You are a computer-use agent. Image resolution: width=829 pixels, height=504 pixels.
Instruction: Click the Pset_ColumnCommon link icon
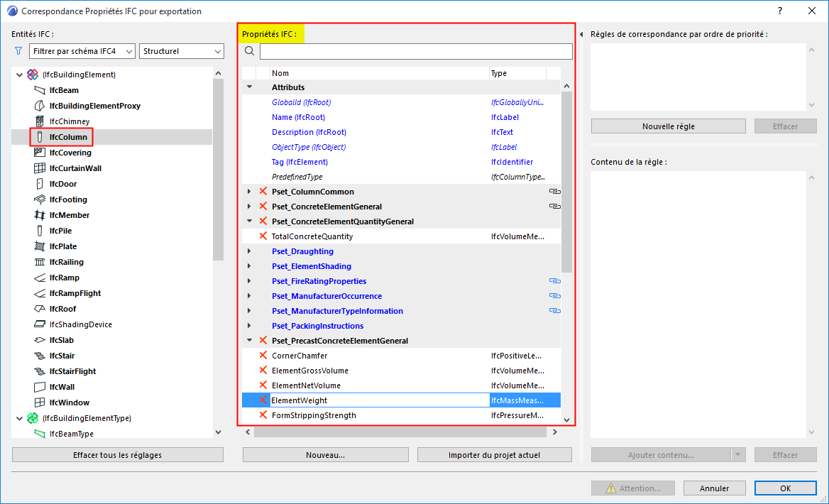[554, 192]
